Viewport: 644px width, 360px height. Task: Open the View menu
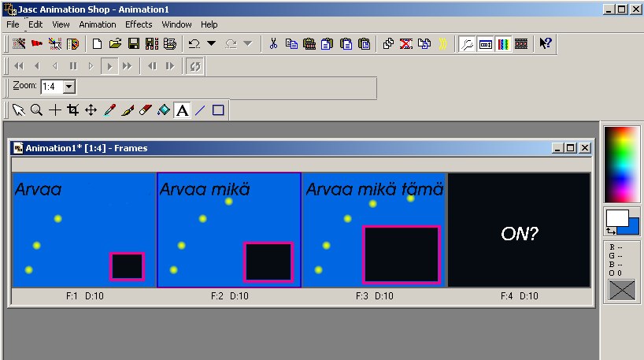point(61,24)
